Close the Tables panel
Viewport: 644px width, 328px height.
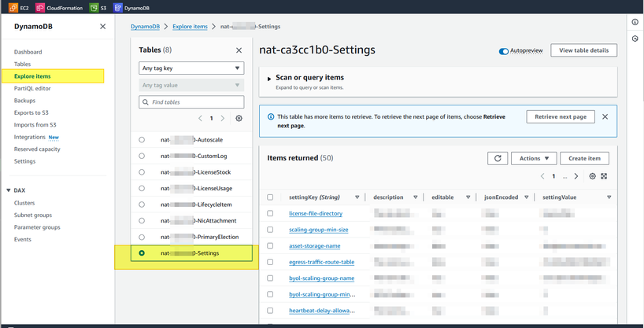coord(239,50)
